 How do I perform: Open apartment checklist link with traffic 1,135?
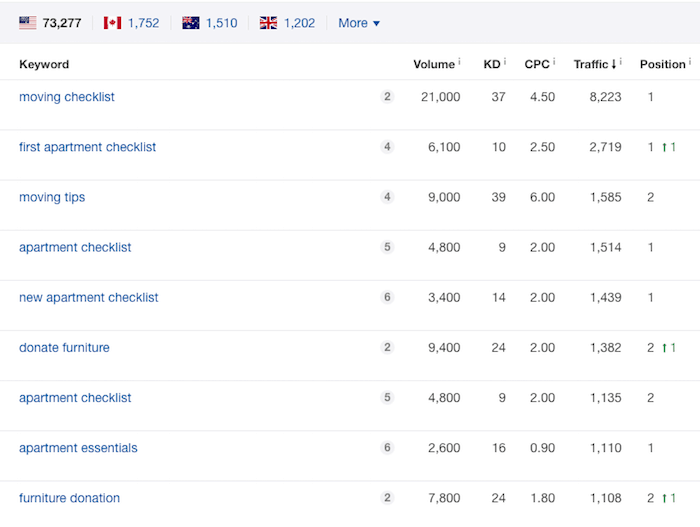pos(75,398)
